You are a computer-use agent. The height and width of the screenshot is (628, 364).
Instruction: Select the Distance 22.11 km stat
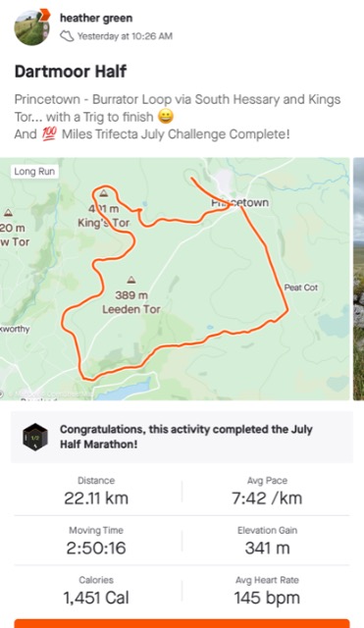click(x=96, y=492)
